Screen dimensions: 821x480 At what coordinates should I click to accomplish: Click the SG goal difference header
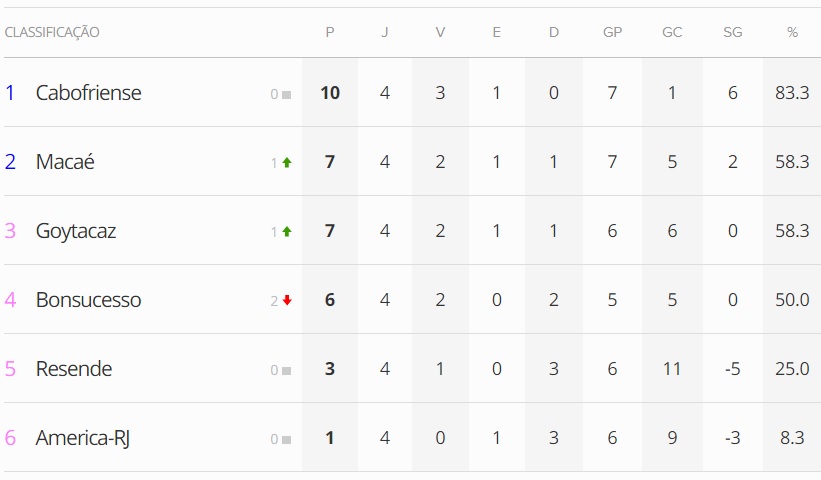(x=733, y=33)
